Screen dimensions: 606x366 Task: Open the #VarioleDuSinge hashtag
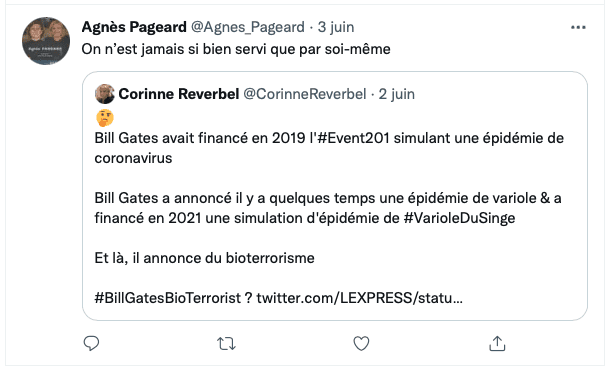(x=460, y=218)
